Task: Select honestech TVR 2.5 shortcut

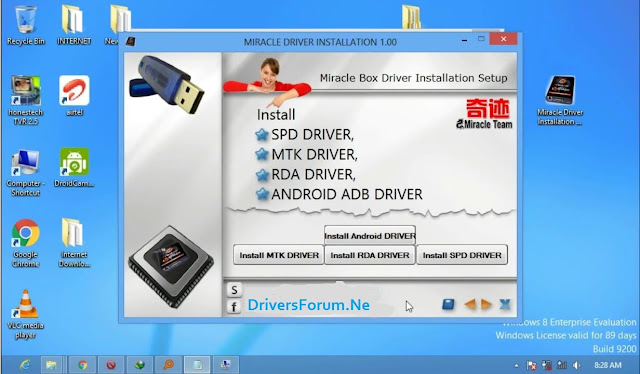Action: point(26,100)
